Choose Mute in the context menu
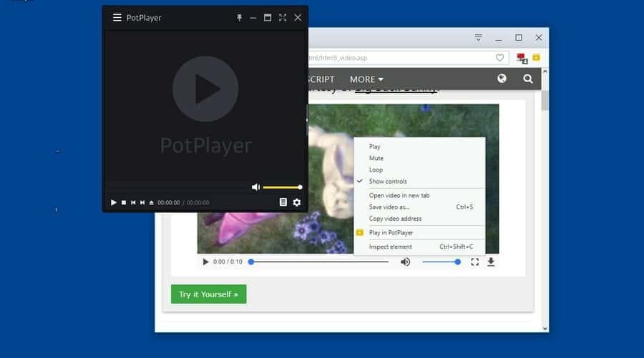Viewport: 644px width, 358px height. click(x=419, y=158)
